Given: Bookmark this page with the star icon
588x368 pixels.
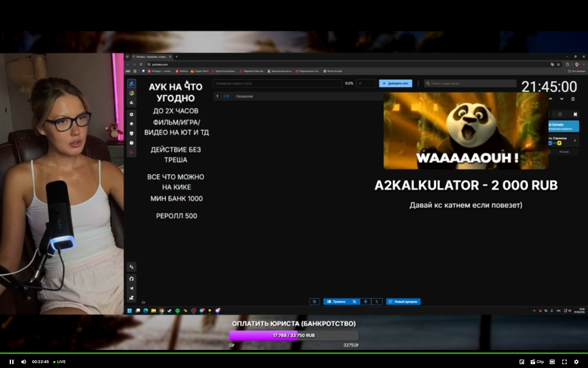Looking at the screenshot, I should tap(558, 64).
